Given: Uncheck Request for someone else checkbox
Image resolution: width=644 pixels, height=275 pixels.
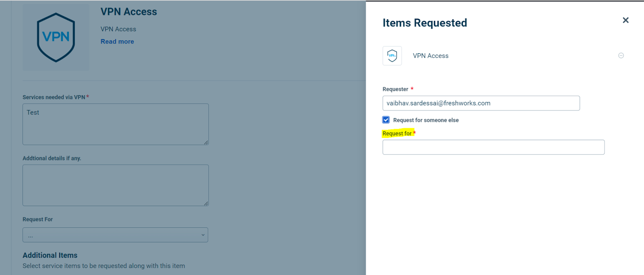Looking at the screenshot, I should [386, 120].
